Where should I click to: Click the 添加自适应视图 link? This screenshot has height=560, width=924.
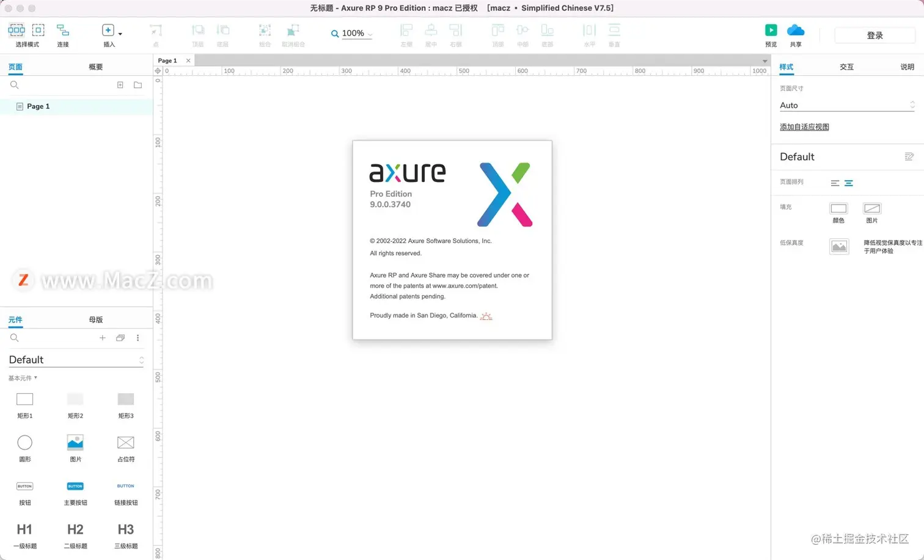[x=804, y=127]
